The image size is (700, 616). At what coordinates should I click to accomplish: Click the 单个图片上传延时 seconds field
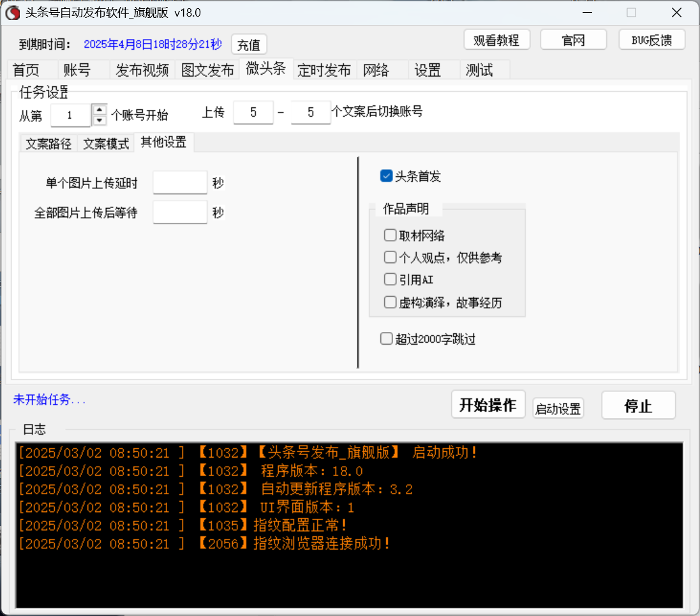click(x=180, y=183)
